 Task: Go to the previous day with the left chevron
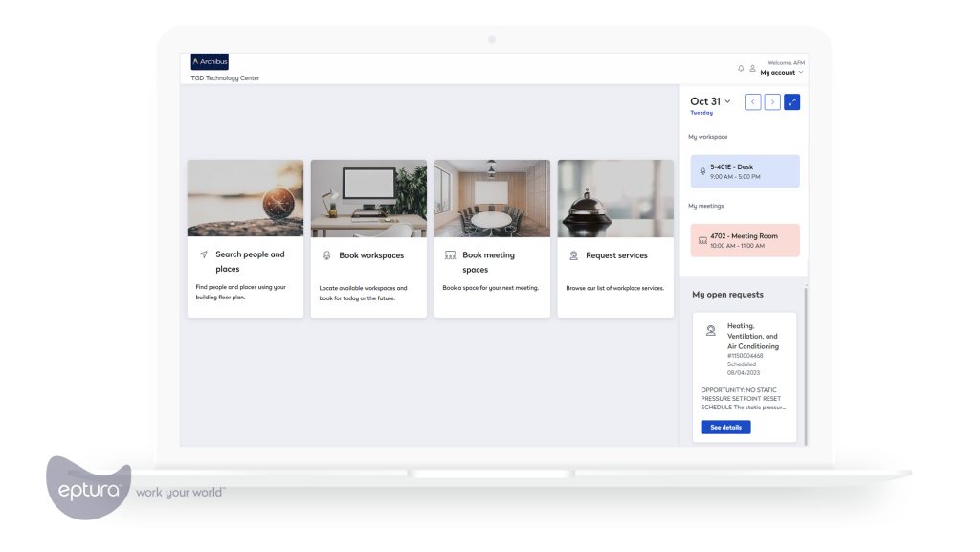pos(752,101)
